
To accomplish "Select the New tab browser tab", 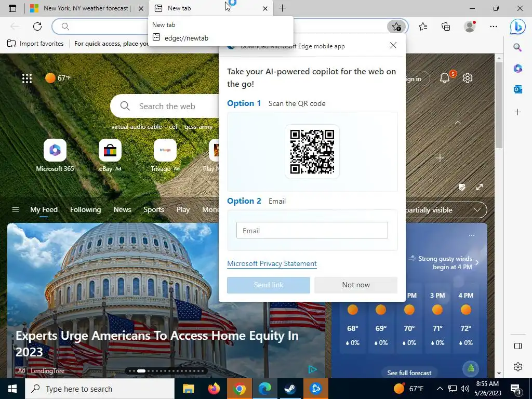I will (x=210, y=8).
